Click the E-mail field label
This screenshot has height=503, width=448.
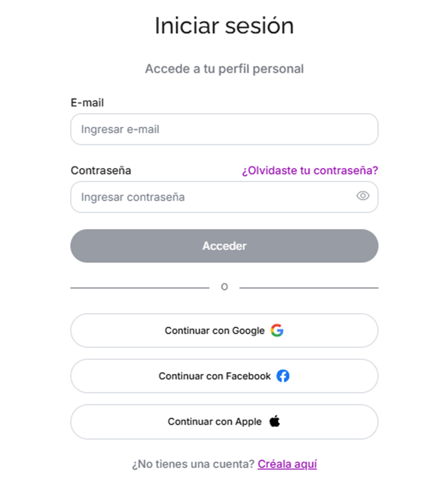point(87,103)
